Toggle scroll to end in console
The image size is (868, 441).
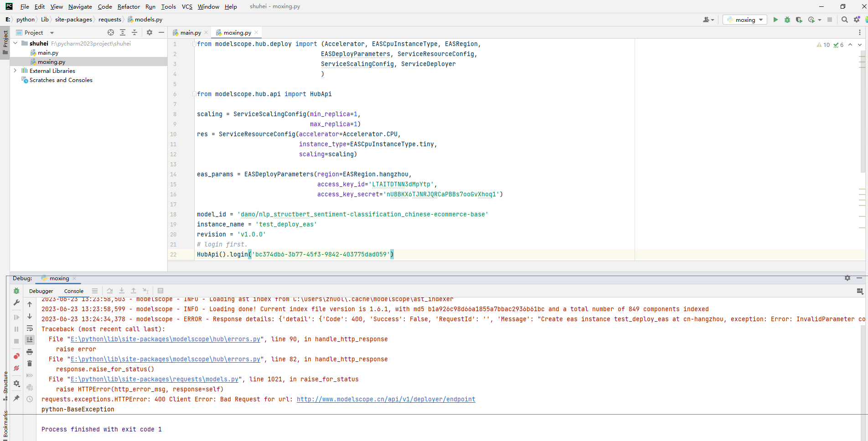tap(30, 340)
